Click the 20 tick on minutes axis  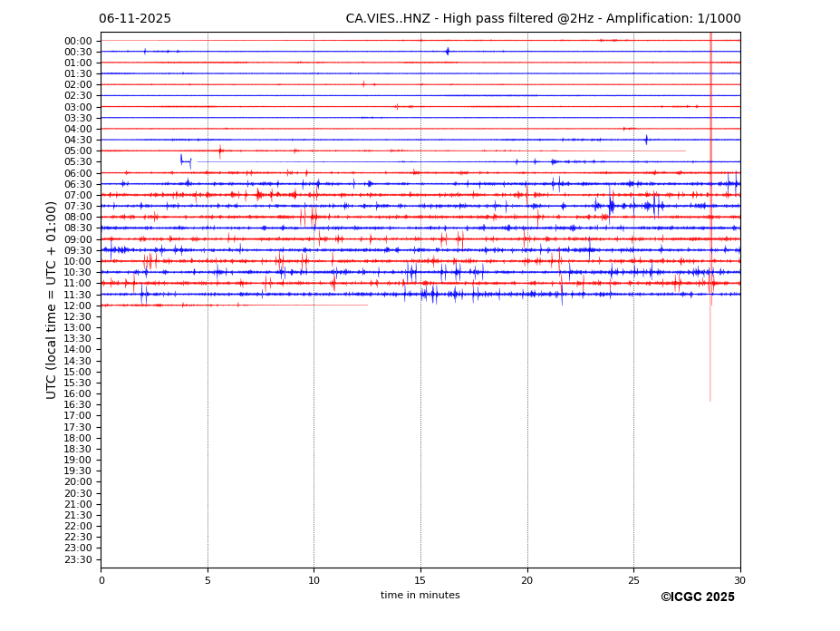pyautogui.click(x=527, y=580)
